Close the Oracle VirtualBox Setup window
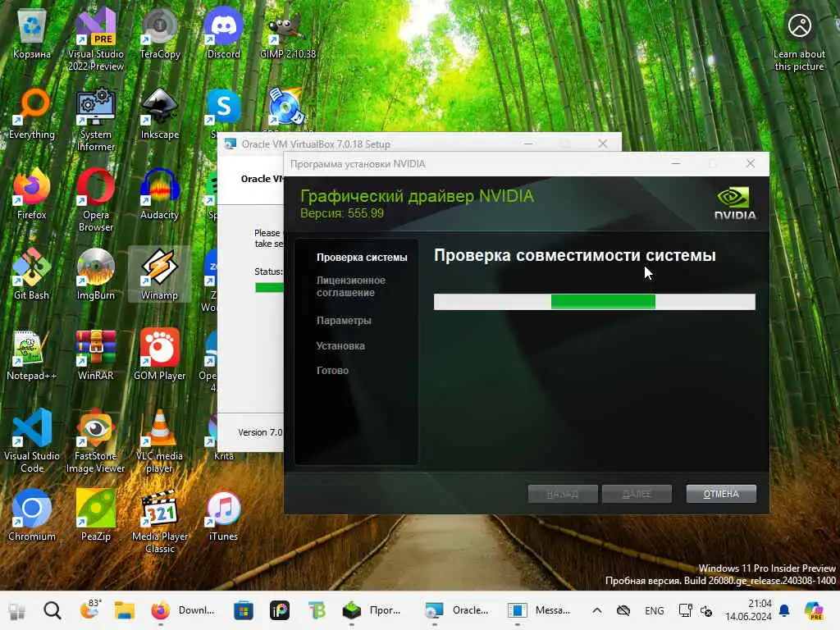 pyautogui.click(x=603, y=144)
